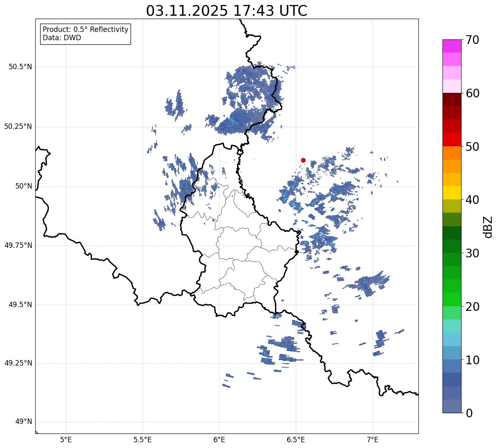Image resolution: width=498 pixels, height=448 pixels.
Task: Click the 49.75°N latitude label
Action: click(x=18, y=245)
